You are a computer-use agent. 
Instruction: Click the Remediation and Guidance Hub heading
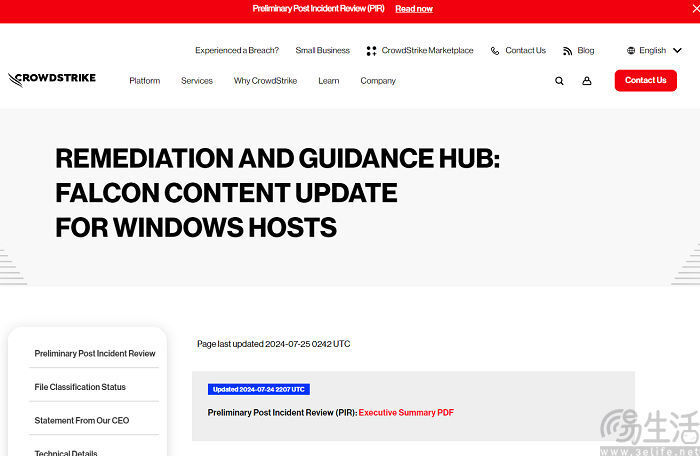(277, 193)
